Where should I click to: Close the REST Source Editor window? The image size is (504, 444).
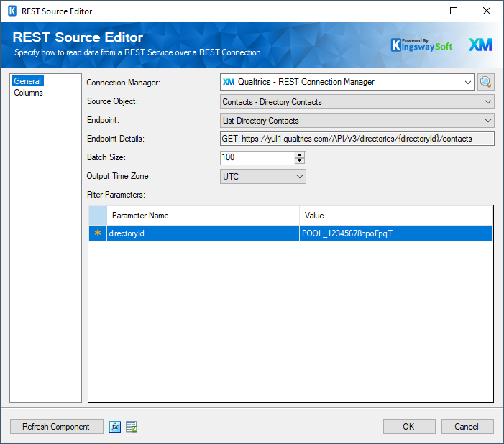(x=487, y=11)
